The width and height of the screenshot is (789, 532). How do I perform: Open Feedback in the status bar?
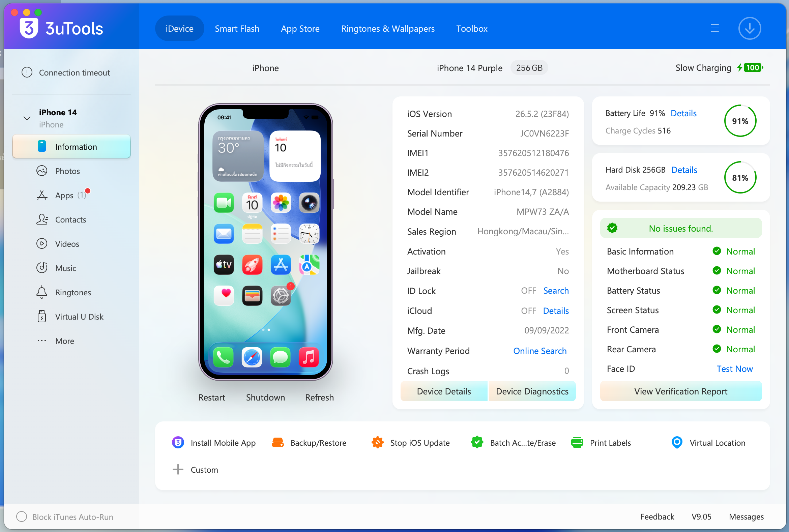[x=657, y=516]
